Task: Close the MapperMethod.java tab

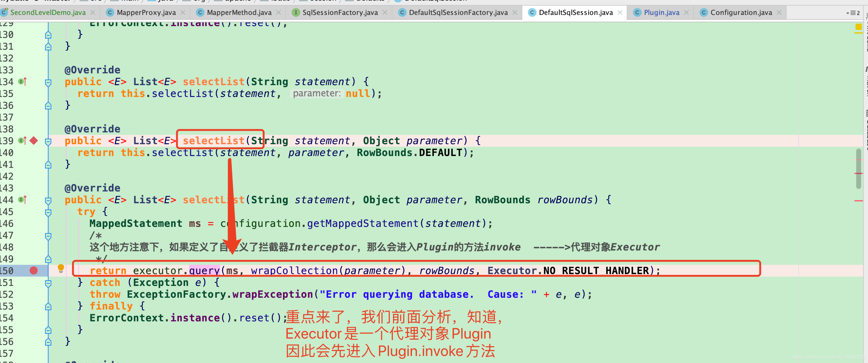Action: tap(278, 13)
